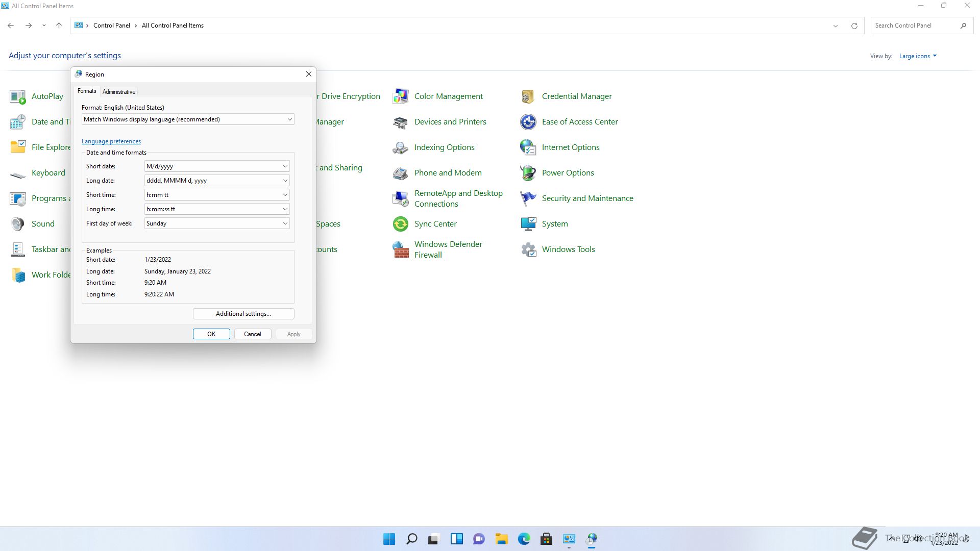Viewport: 980px width, 551px height.
Task: Close the Region dialog
Action: coord(309,74)
